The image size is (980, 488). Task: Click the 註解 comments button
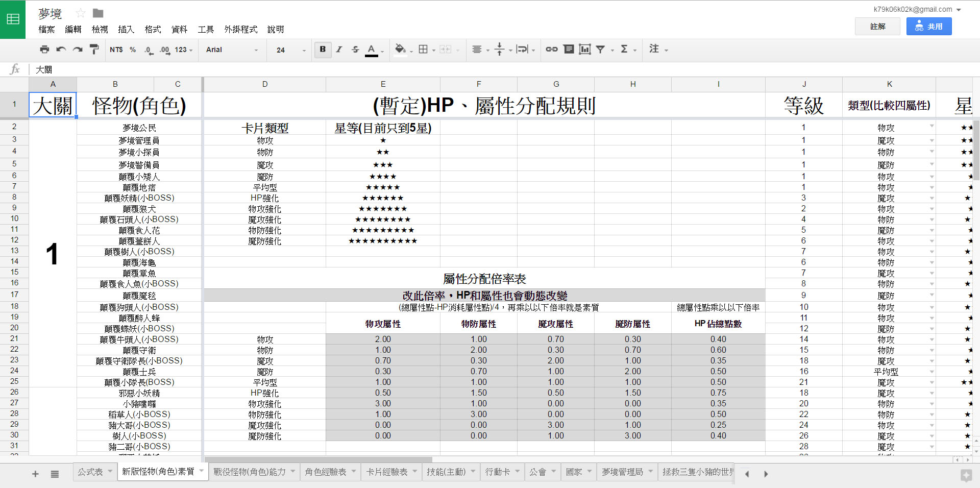[877, 27]
